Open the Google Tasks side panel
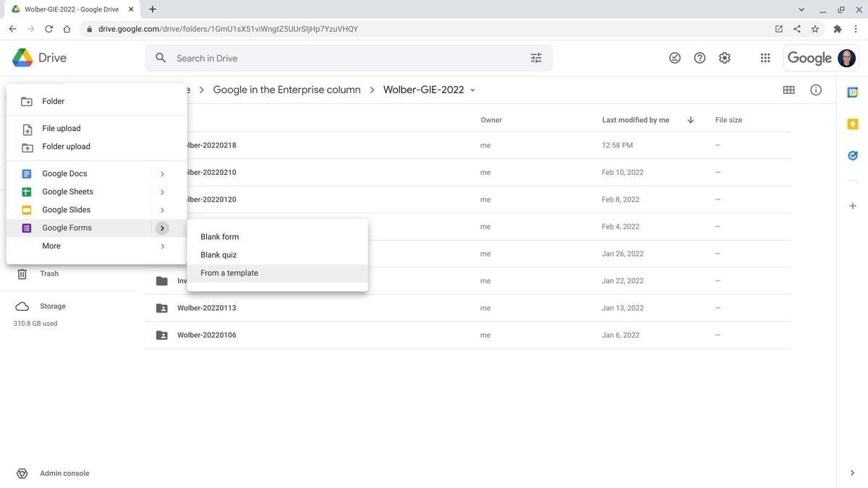Viewport: 868px width, 488px height. point(852,155)
